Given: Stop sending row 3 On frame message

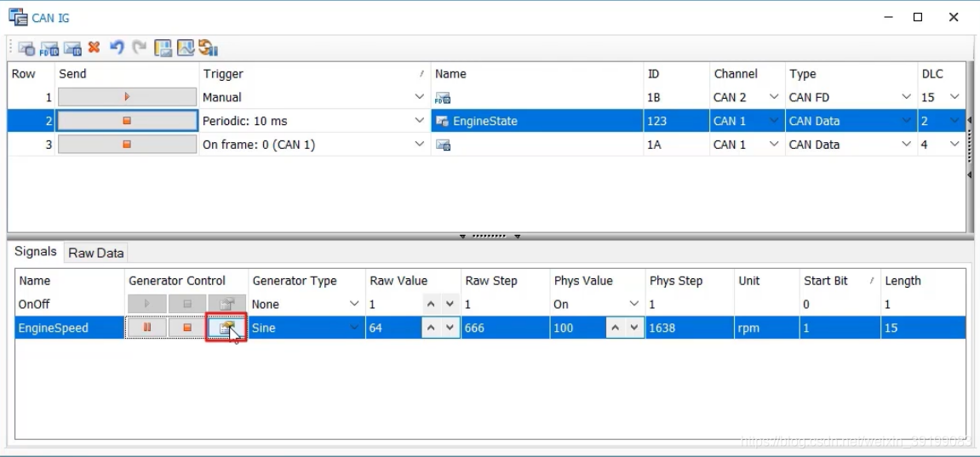Looking at the screenshot, I should pyautogui.click(x=127, y=145).
